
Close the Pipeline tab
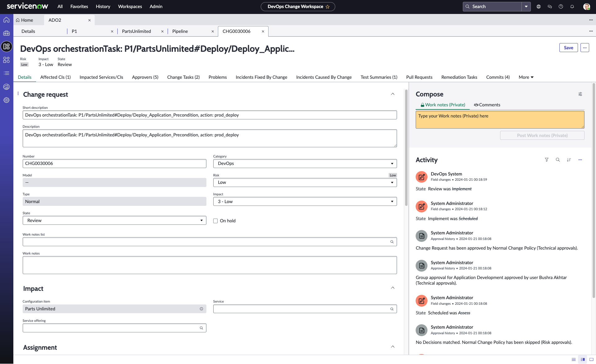pyautogui.click(x=213, y=31)
